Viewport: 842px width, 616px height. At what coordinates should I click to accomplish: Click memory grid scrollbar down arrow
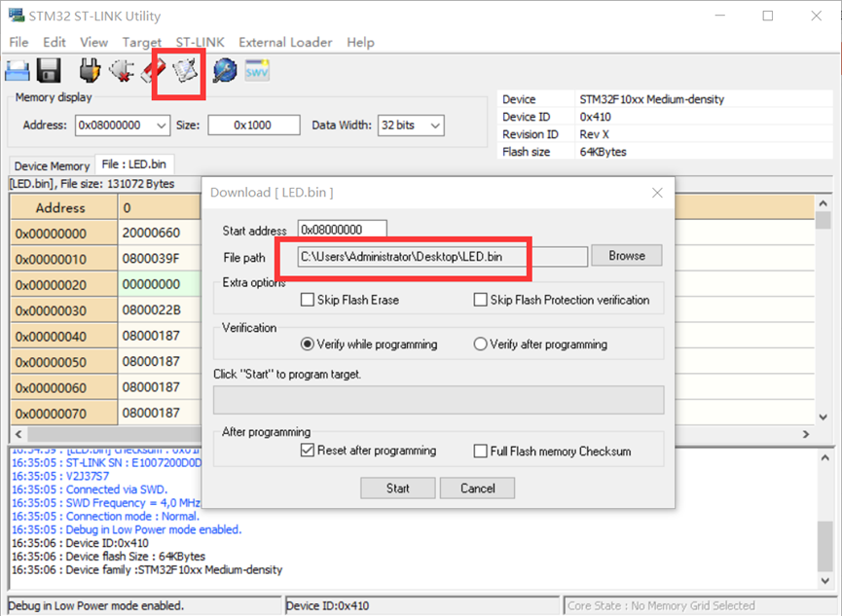(823, 417)
